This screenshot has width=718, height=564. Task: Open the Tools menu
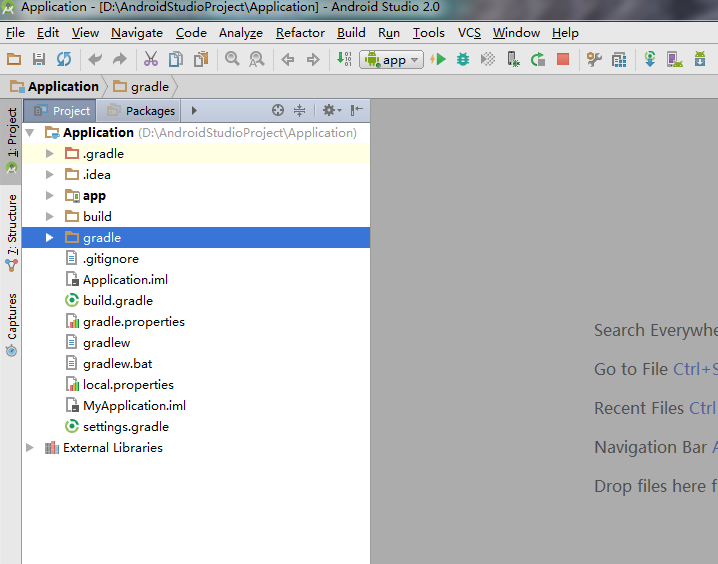429,33
